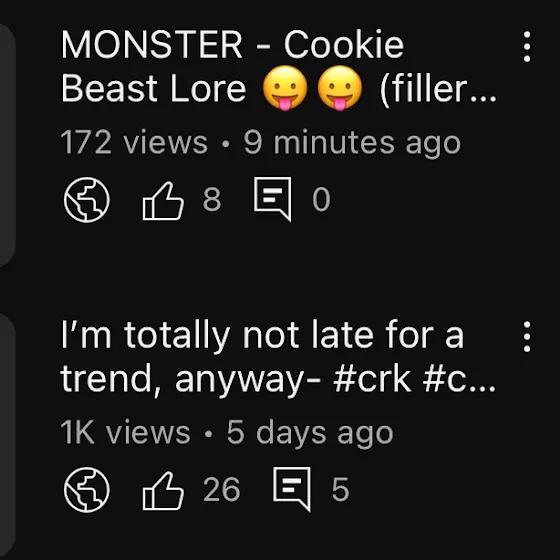Open comments icon with 0 comments

[272, 199]
